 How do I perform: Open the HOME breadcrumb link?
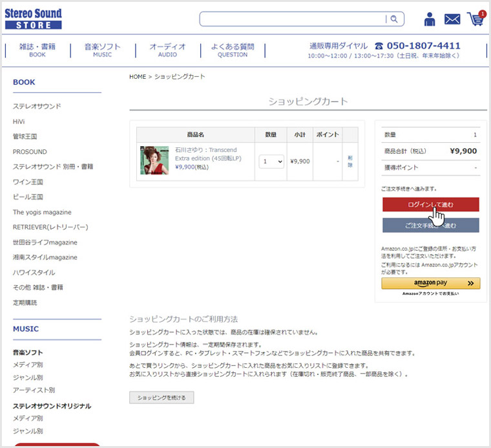(138, 77)
